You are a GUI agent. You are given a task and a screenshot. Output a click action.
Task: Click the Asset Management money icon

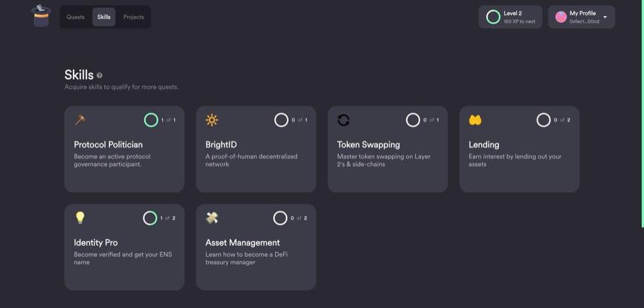[212, 218]
